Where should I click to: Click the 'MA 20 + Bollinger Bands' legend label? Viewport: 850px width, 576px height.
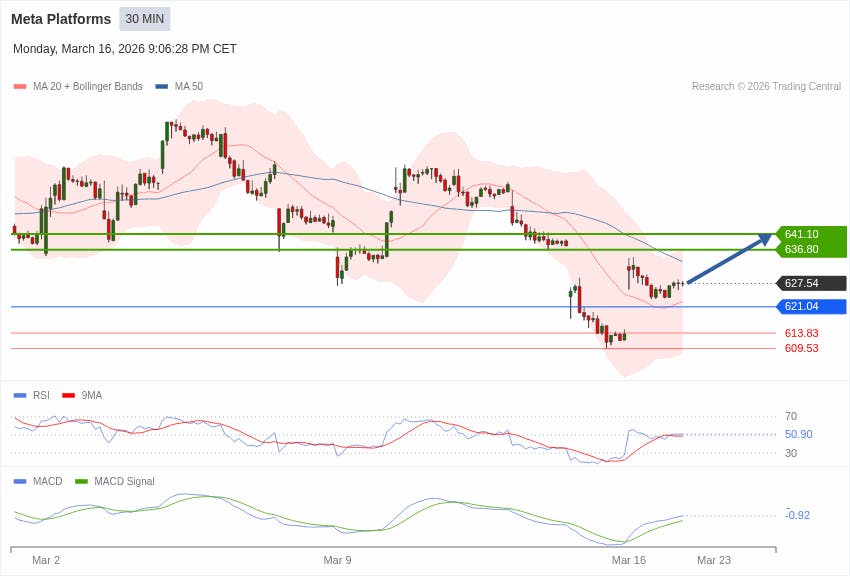88,86
